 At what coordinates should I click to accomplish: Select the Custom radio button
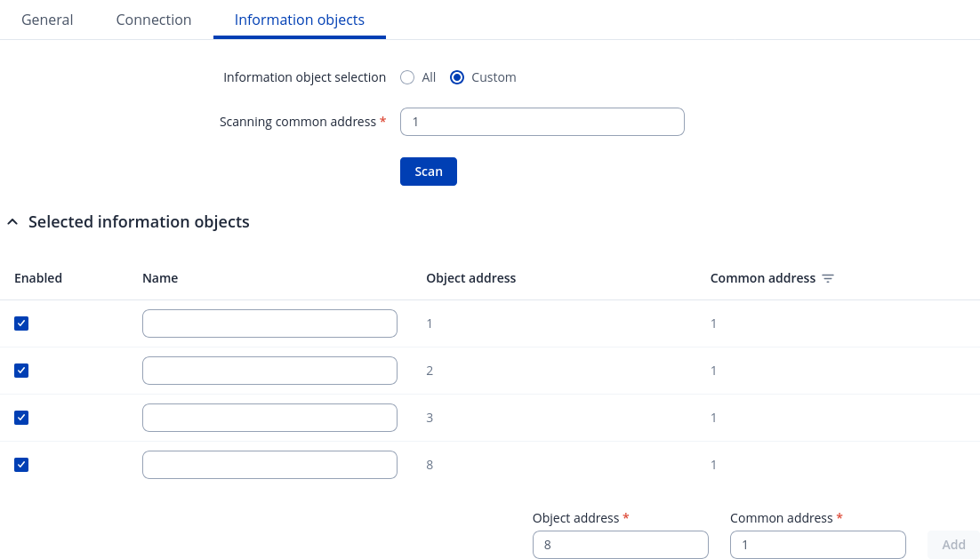[457, 77]
